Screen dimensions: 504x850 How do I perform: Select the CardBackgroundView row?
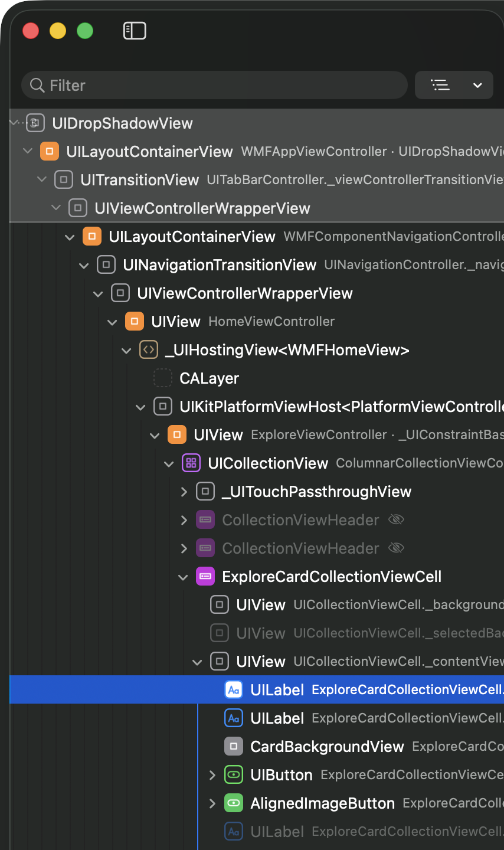(x=257, y=746)
